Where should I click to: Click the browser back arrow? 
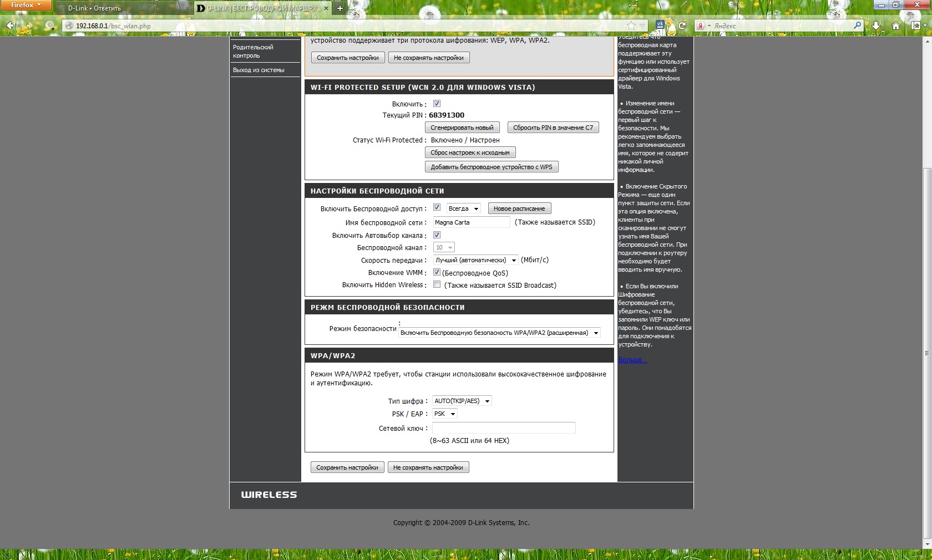11,26
